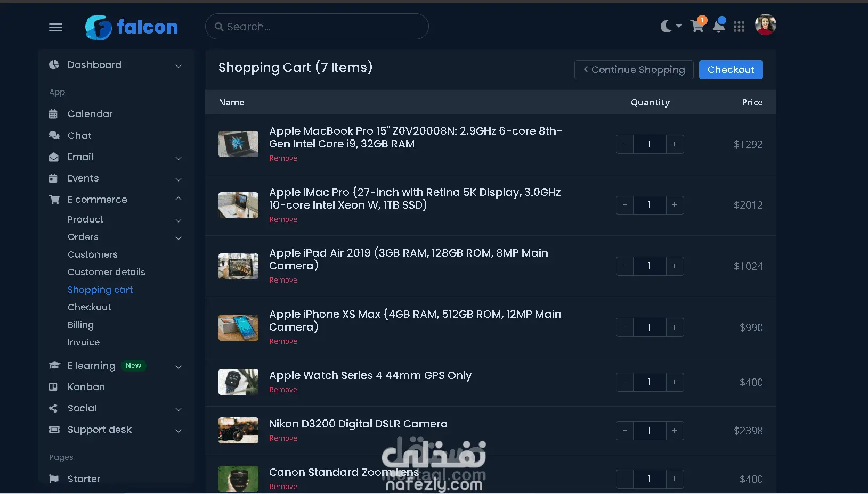Screen dimensions: 868x494
Task: Click Continue Shopping button
Action: (x=634, y=70)
